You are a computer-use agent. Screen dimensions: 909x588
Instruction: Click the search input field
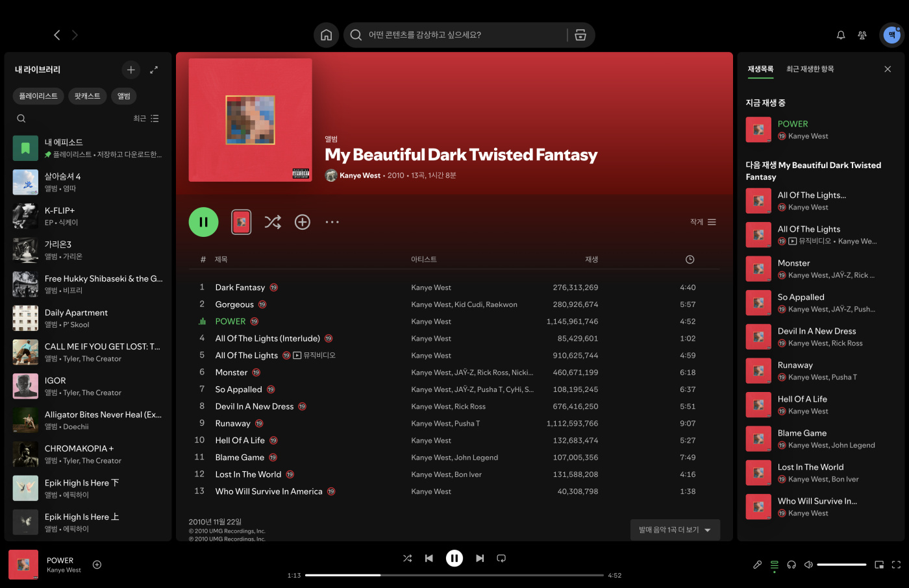click(x=461, y=35)
